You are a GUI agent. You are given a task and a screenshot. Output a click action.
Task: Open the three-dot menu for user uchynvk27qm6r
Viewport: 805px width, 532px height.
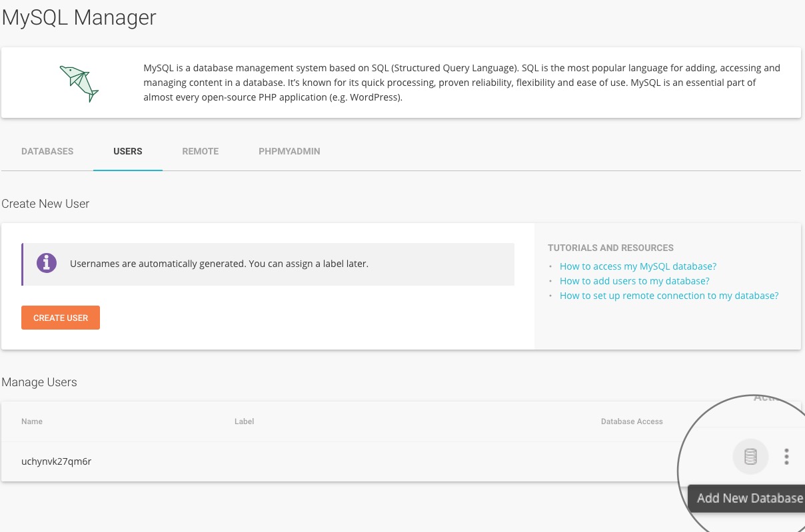point(786,457)
